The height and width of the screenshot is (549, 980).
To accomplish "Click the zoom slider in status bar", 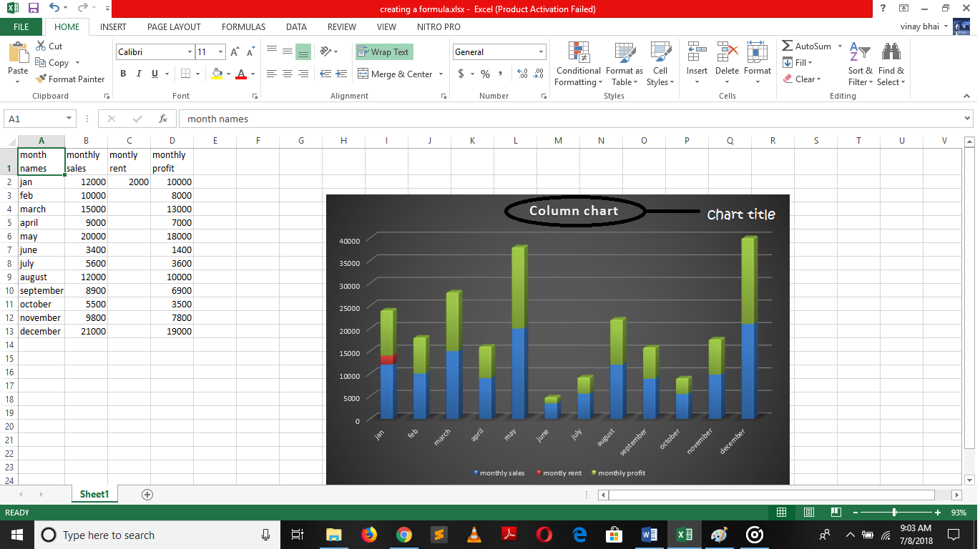I will (x=894, y=513).
